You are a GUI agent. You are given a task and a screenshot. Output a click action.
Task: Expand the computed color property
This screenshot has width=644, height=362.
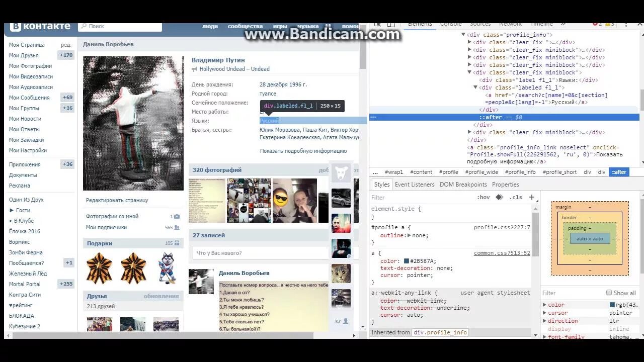pos(544,305)
